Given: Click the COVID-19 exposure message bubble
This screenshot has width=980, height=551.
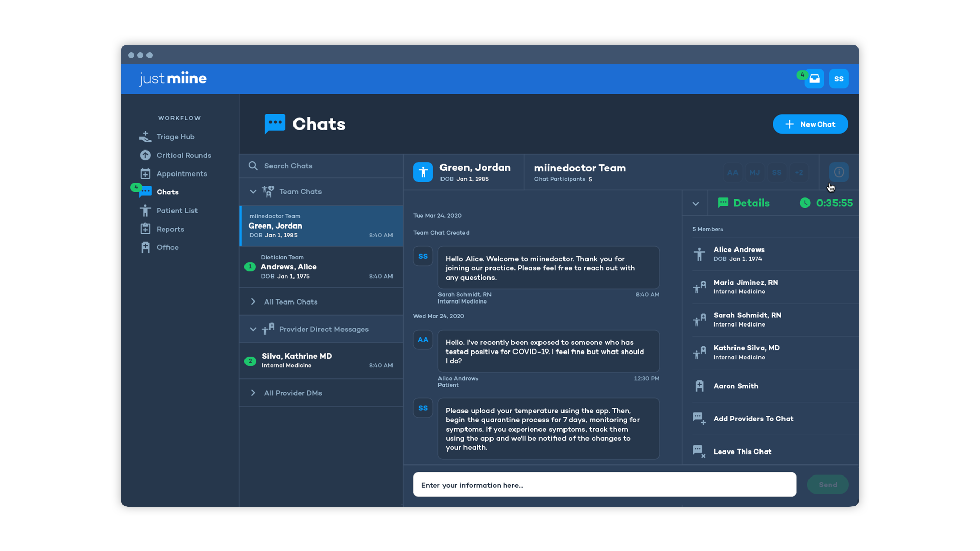Looking at the screenshot, I should pos(549,352).
